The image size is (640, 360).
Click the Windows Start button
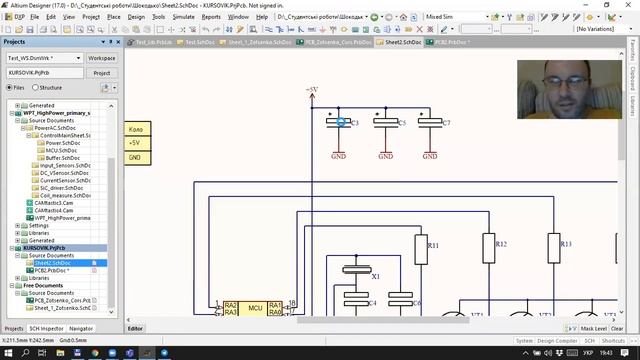(8, 353)
